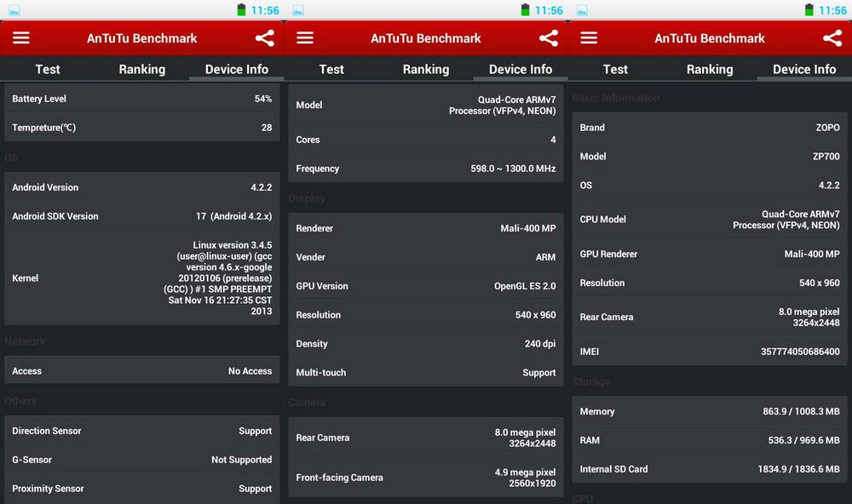The height and width of the screenshot is (504, 852).
Task: Tap the Model Quad-Core ARMv7 row in middle screen
Action: point(426,105)
